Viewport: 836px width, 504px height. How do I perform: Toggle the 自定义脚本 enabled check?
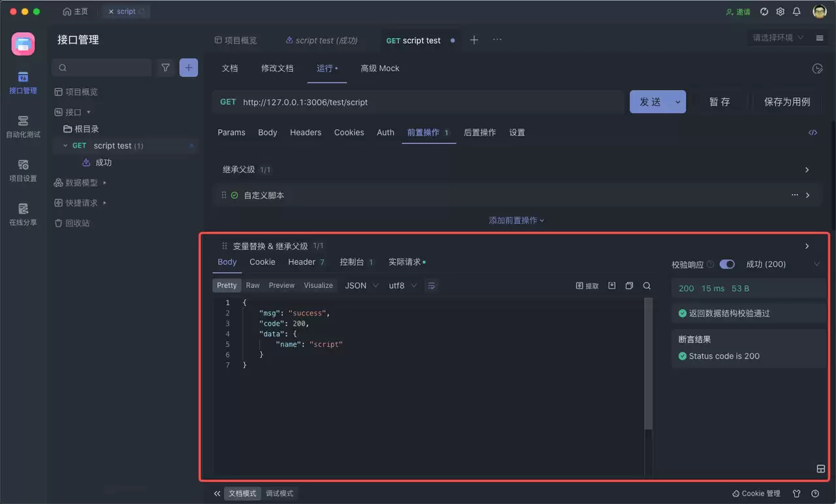[234, 195]
